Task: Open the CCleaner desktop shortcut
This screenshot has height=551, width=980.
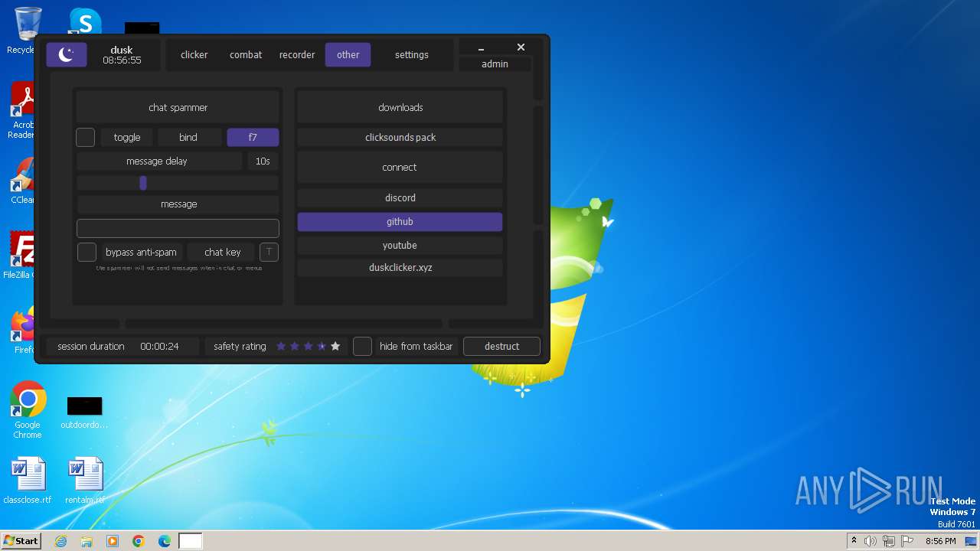Action: pyautogui.click(x=23, y=180)
